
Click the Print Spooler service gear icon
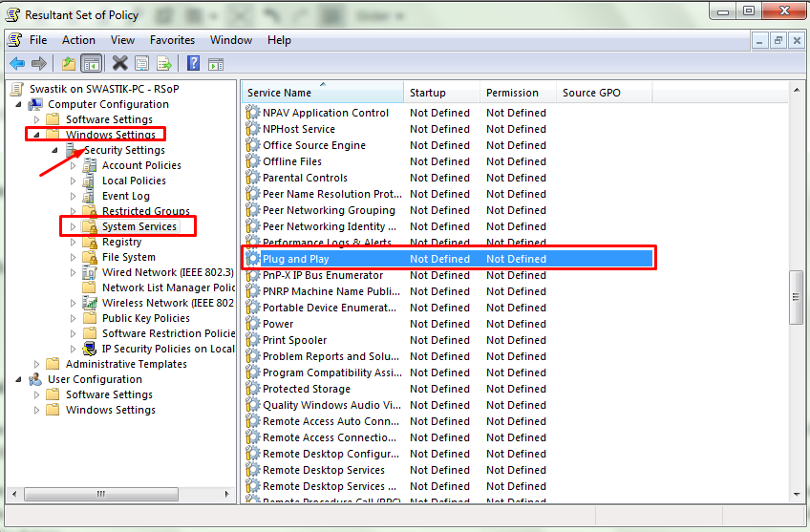(253, 340)
